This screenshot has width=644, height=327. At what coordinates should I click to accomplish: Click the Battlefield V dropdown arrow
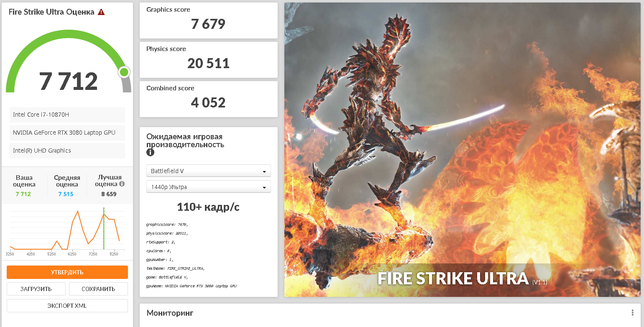(264, 171)
